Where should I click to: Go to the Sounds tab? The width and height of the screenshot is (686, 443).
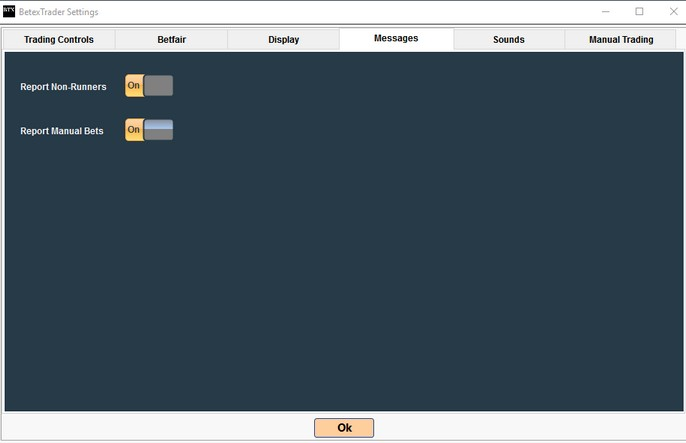(508, 40)
